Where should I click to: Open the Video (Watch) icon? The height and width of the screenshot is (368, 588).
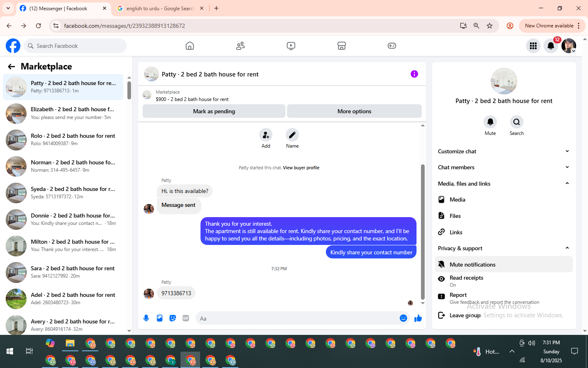pyautogui.click(x=291, y=46)
